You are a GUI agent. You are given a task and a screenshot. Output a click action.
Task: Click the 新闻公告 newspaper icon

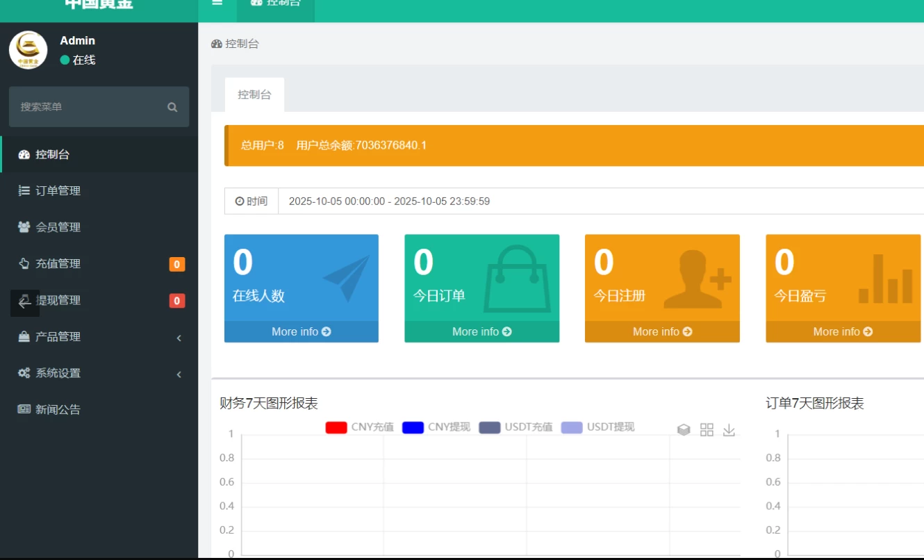pos(24,409)
